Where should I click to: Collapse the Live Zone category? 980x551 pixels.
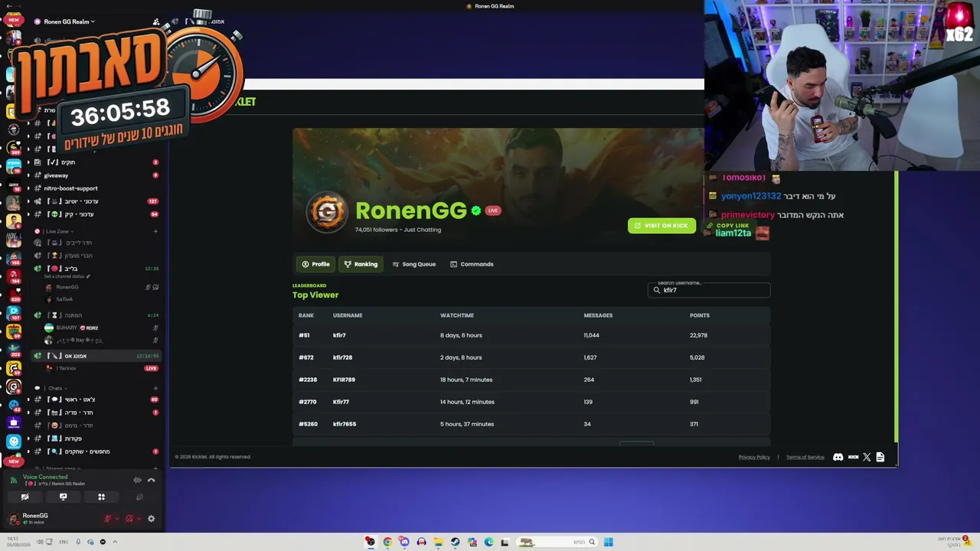[x=57, y=231]
